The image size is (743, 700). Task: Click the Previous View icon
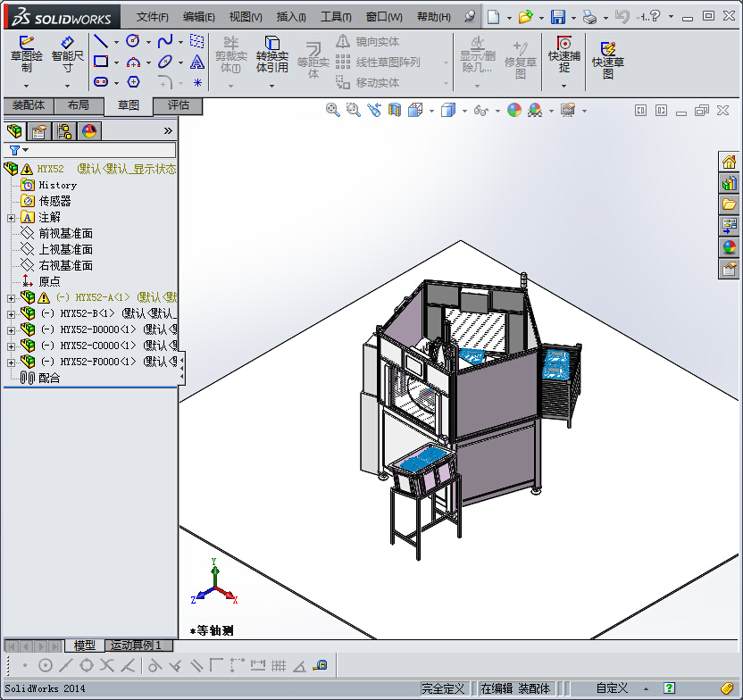[x=374, y=111]
